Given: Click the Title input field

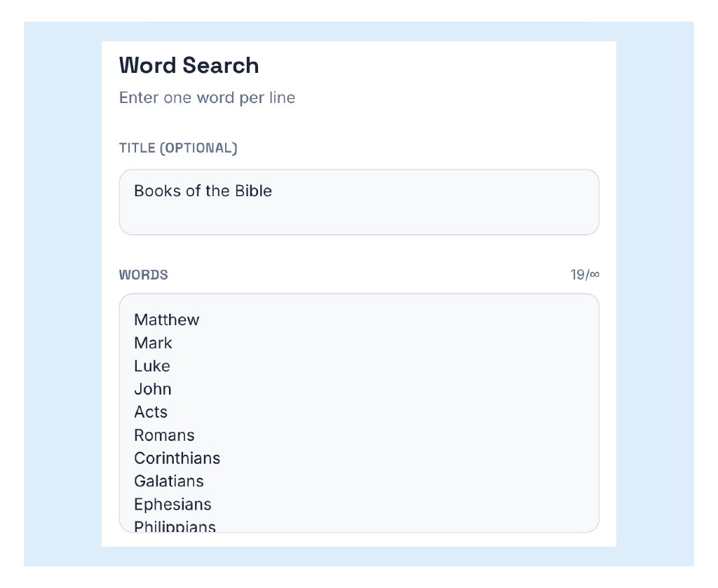Looking at the screenshot, I should 359,202.
